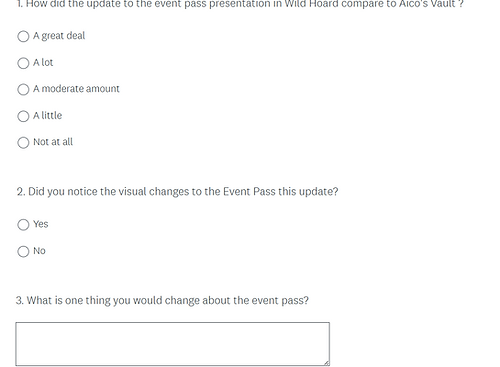Pick the "A moderate amount" radio option
The image size is (500, 367).
click(x=23, y=89)
